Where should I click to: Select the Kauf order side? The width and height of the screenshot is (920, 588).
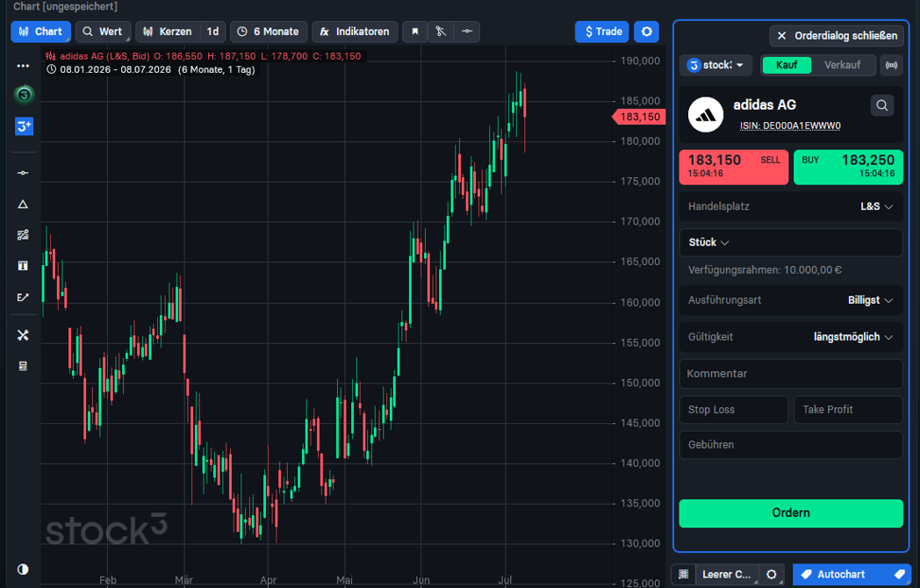(787, 65)
